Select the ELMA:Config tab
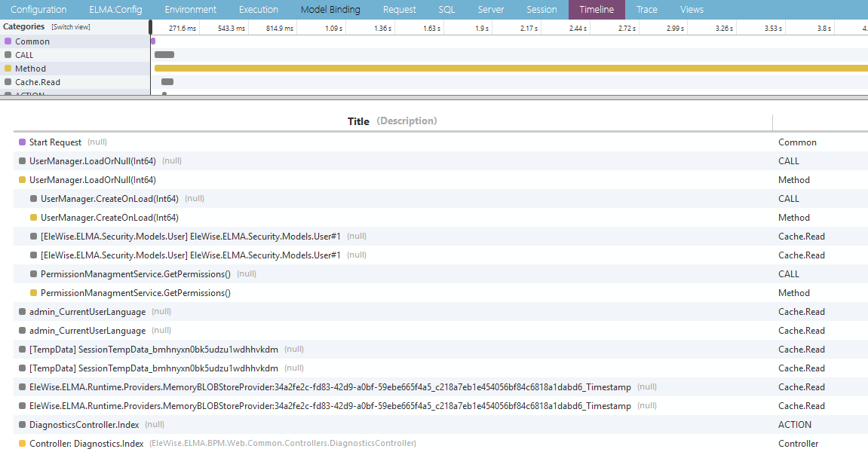 (115, 10)
